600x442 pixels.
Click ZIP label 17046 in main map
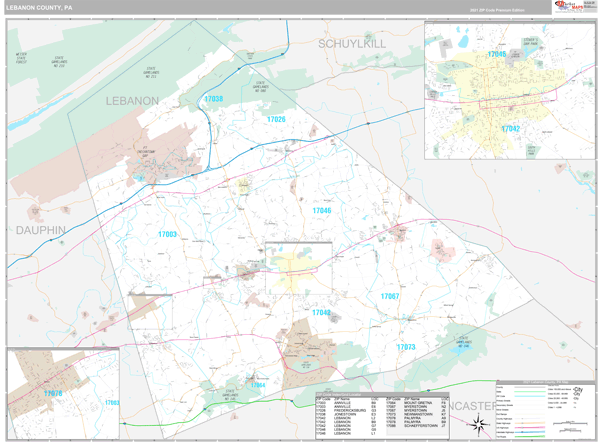321,211
